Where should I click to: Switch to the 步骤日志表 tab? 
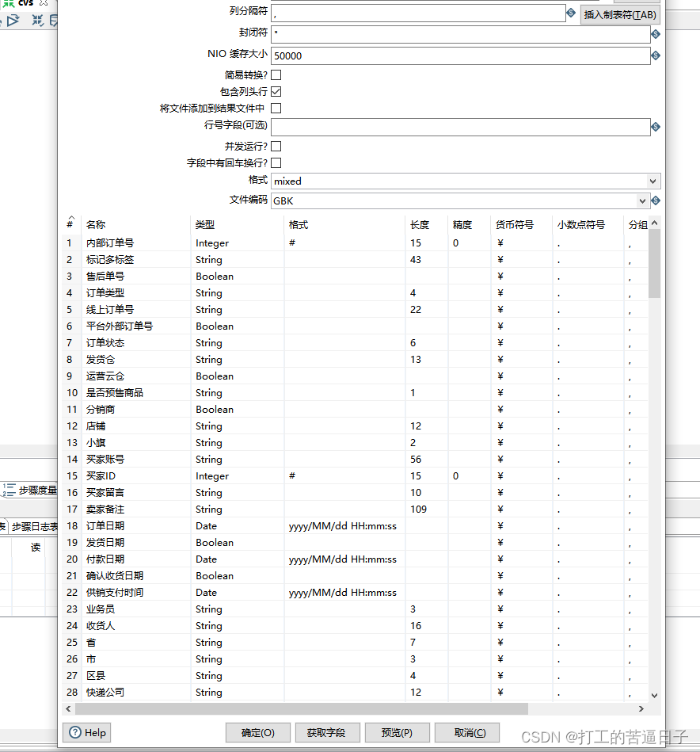(34, 525)
